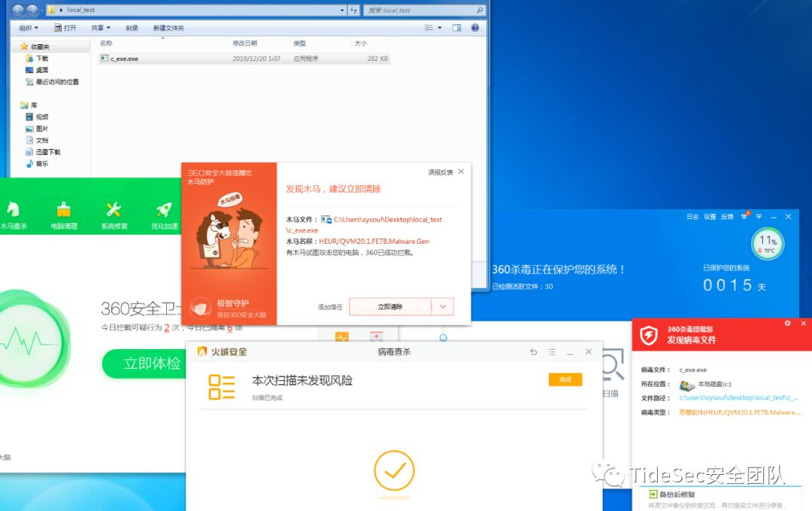Change the view with the view icon
This screenshot has width=812, height=511.
429,28
